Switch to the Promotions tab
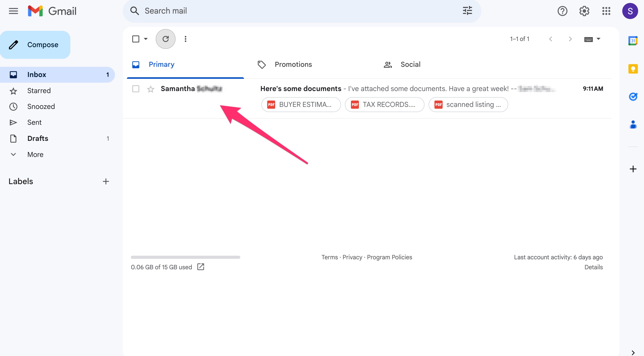 tap(293, 64)
